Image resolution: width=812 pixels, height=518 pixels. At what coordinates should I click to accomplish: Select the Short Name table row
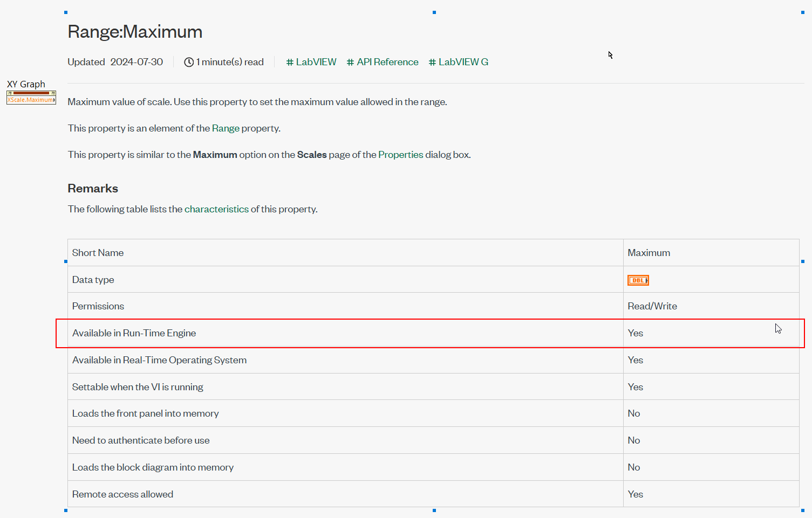tap(433, 253)
